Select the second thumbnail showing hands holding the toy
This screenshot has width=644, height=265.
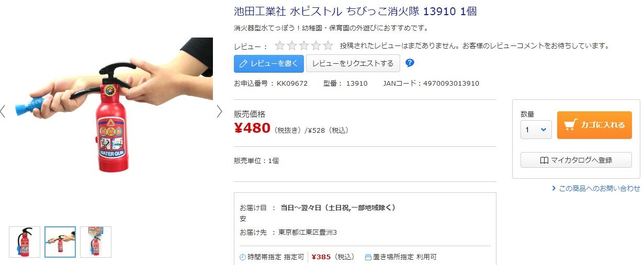coord(60,242)
